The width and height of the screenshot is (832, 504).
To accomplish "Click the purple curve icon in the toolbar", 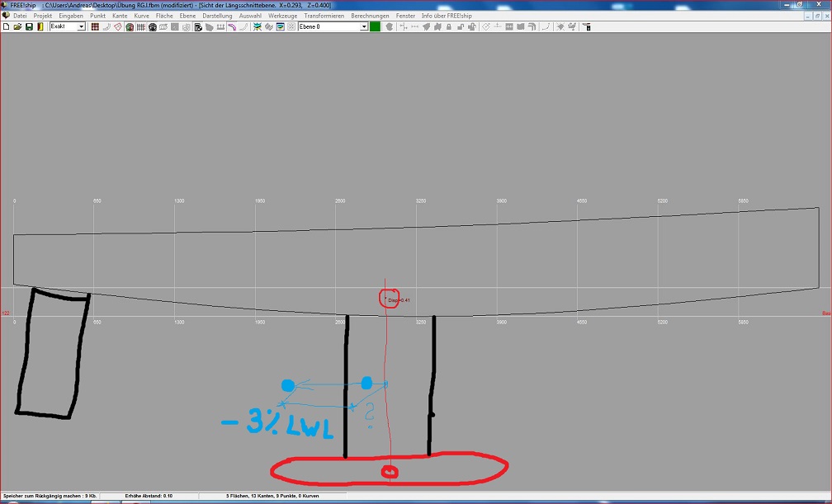I will (x=233, y=27).
